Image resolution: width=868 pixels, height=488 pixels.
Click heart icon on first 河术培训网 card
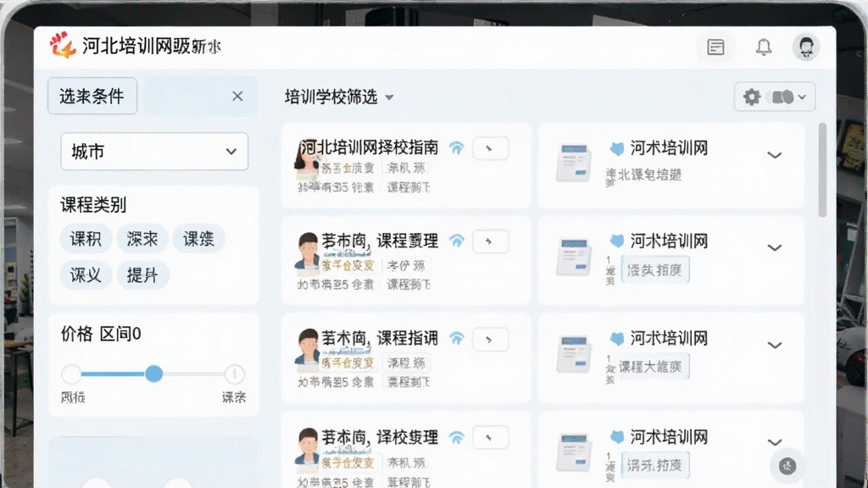(617, 148)
